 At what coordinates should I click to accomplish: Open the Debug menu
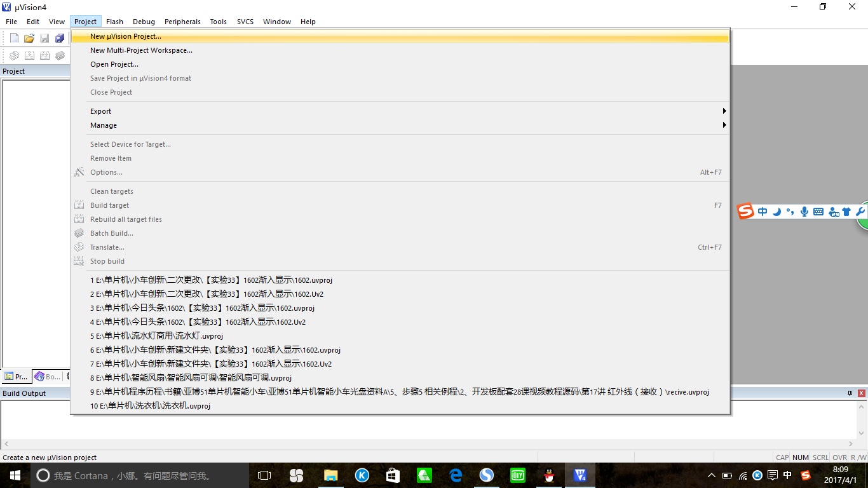[144, 22]
